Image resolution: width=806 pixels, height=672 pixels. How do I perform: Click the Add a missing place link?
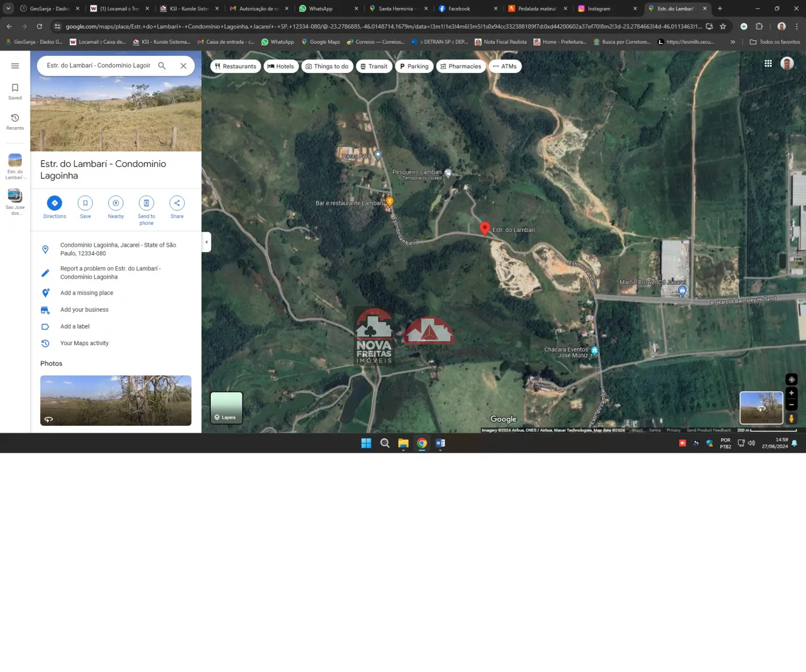pyautogui.click(x=86, y=293)
